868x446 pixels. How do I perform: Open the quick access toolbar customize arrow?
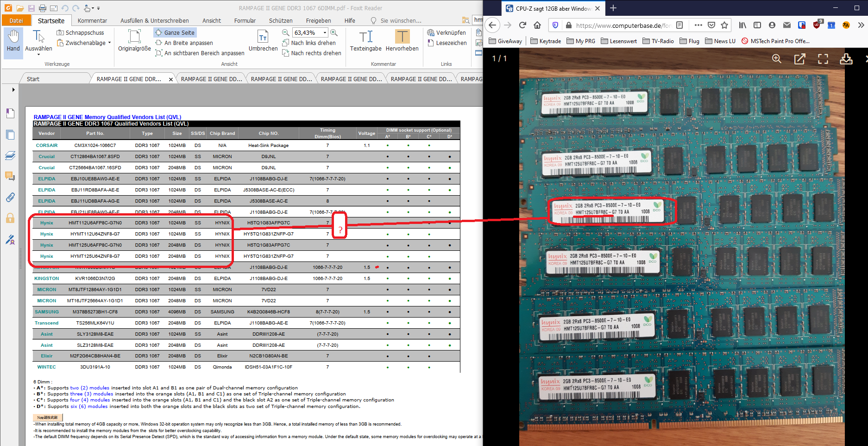pyautogui.click(x=98, y=8)
